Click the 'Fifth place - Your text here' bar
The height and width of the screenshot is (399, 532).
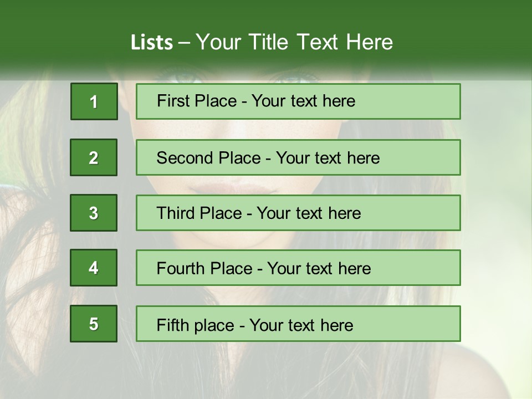pyautogui.click(x=298, y=324)
